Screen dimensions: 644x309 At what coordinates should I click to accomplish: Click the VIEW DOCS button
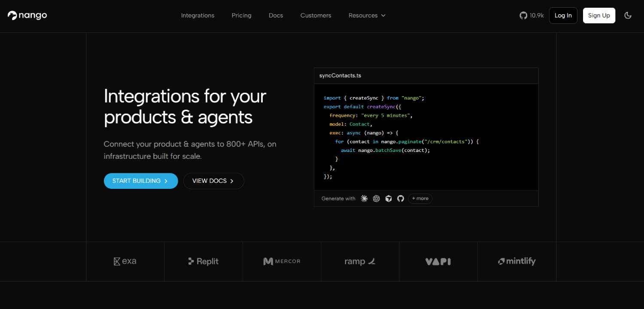tap(213, 181)
